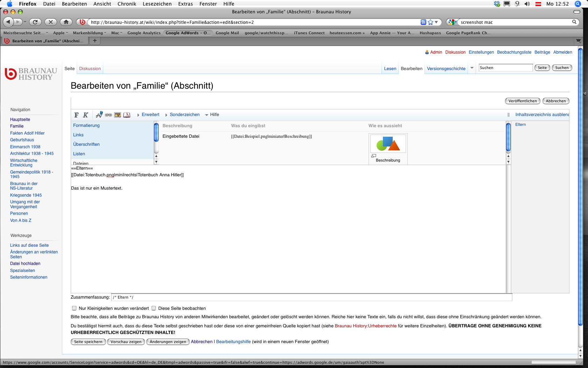The width and height of the screenshot is (588, 368).
Task: Bookmark this page with the star icon
Action: coord(430,22)
